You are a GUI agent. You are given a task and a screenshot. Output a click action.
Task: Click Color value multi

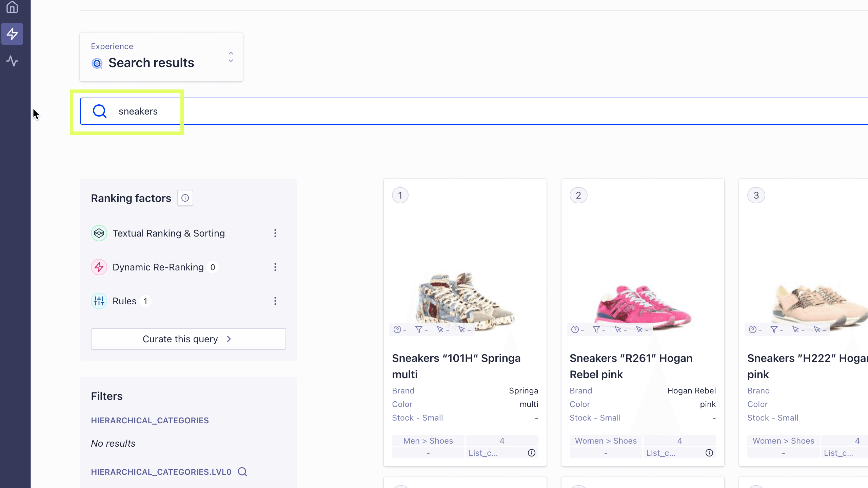coord(529,404)
